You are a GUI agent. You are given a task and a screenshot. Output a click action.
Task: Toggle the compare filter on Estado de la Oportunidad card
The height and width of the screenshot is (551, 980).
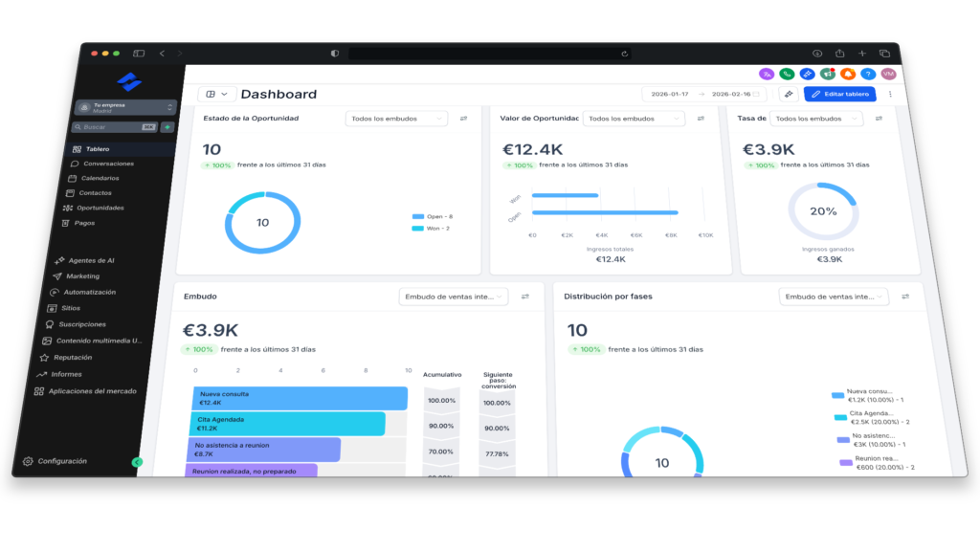pos(464,118)
